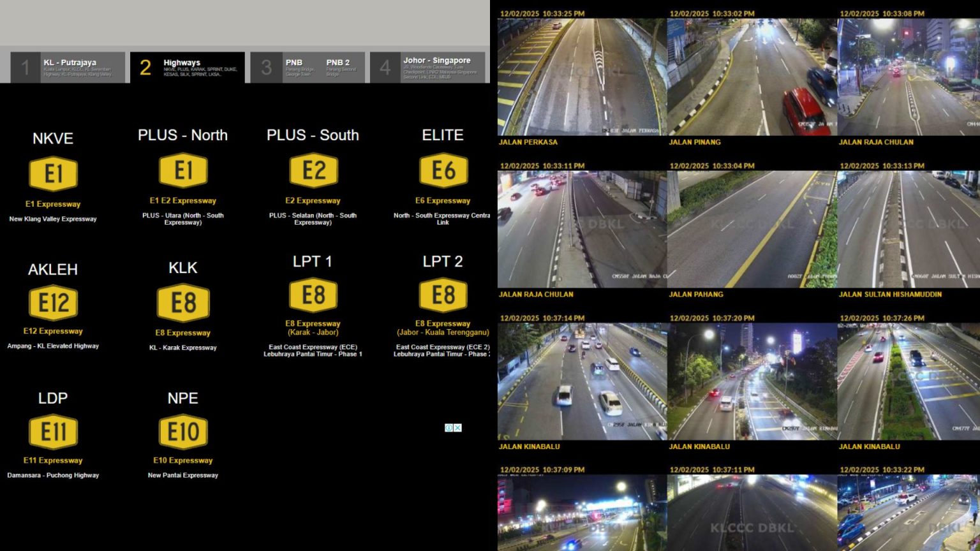Open the E1 Expressway New Klang Valley link
The image size is (980, 551).
pyautogui.click(x=53, y=203)
